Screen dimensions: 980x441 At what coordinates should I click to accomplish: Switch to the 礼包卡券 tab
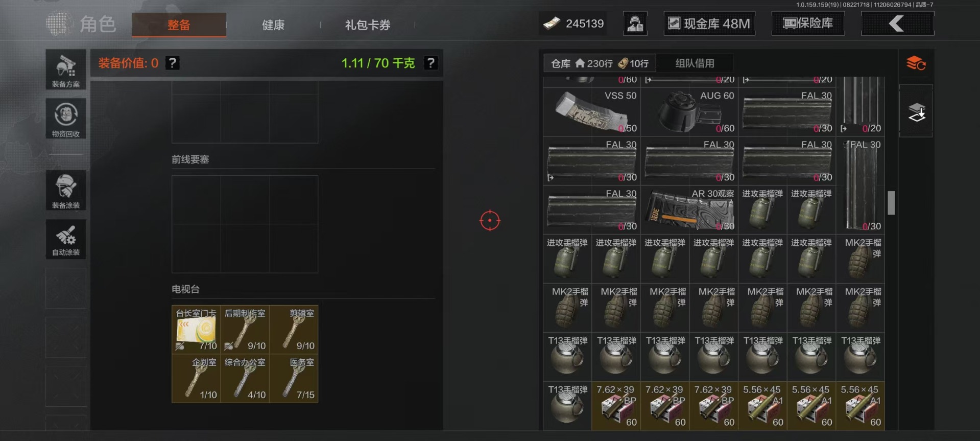368,25
